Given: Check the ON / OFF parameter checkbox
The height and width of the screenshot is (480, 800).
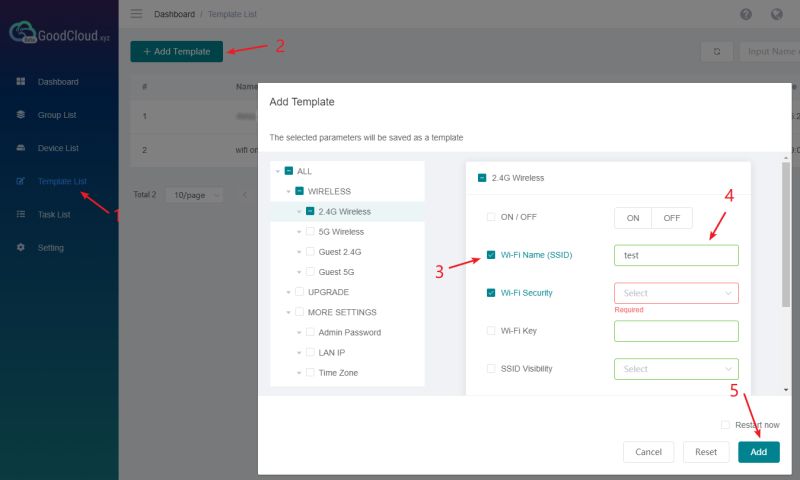Looking at the screenshot, I should (491, 217).
